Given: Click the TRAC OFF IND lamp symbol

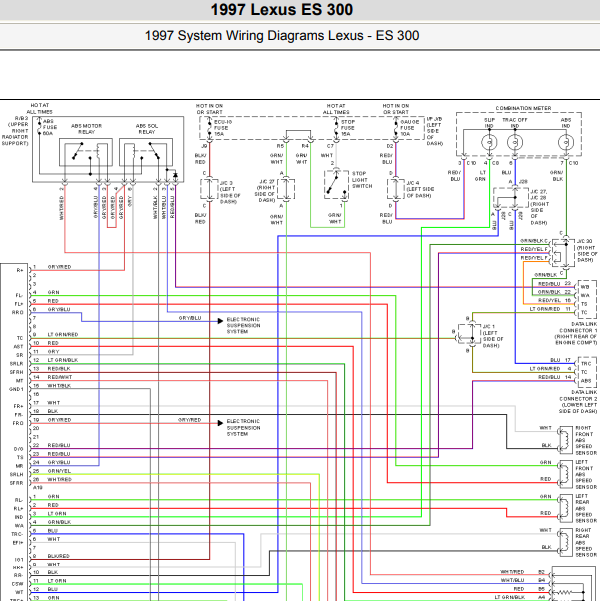Looking at the screenshot, I should point(515,143).
